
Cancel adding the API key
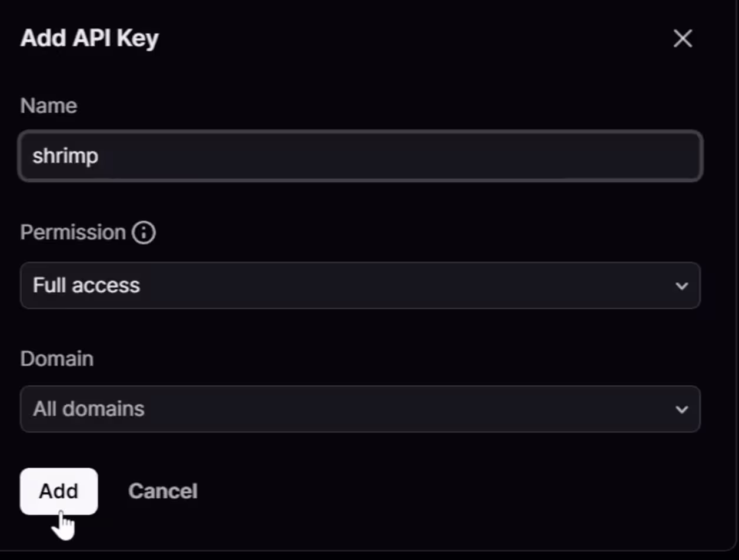coord(163,491)
